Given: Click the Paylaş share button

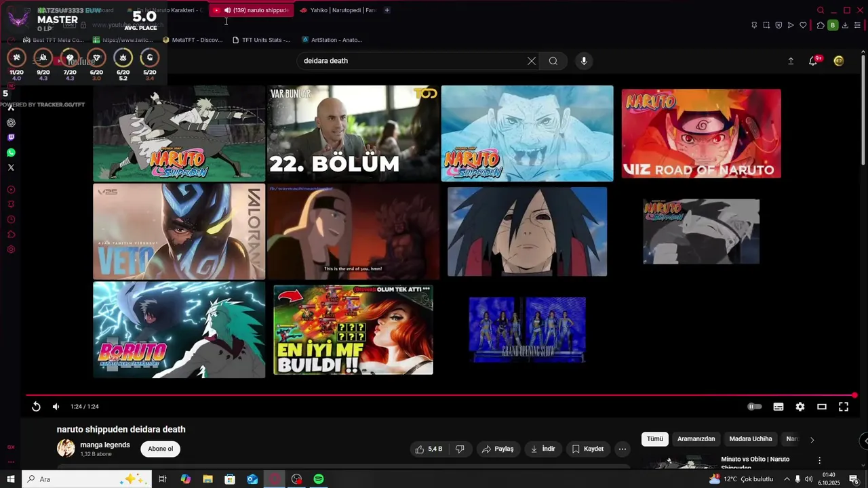Looking at the screenshot, I should (x=498, y=449).
